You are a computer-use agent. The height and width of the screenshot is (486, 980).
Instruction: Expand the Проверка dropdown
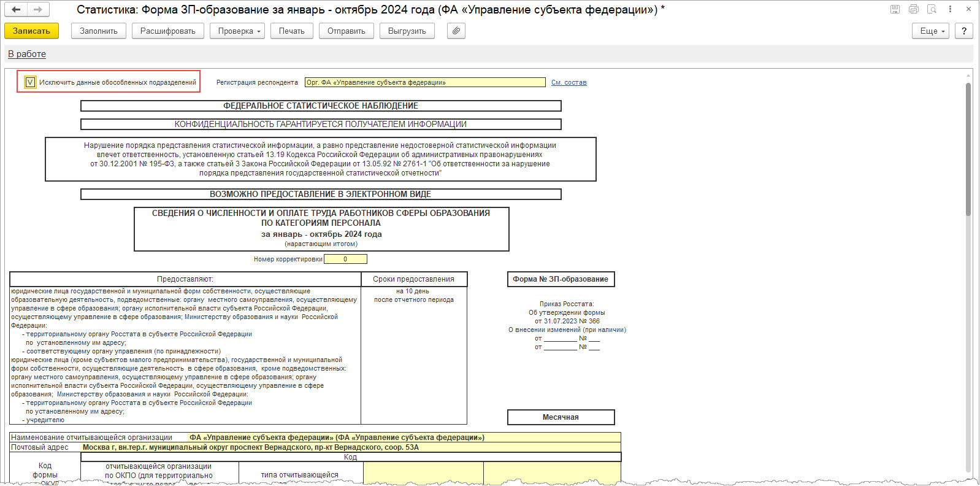pos(237,31)
